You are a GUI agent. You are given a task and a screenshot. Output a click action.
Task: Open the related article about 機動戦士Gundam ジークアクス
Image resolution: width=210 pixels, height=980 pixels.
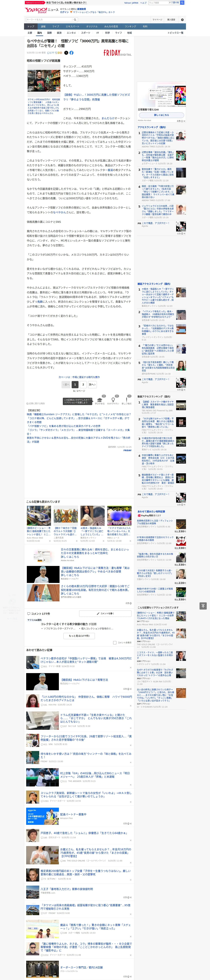(79, 414)
